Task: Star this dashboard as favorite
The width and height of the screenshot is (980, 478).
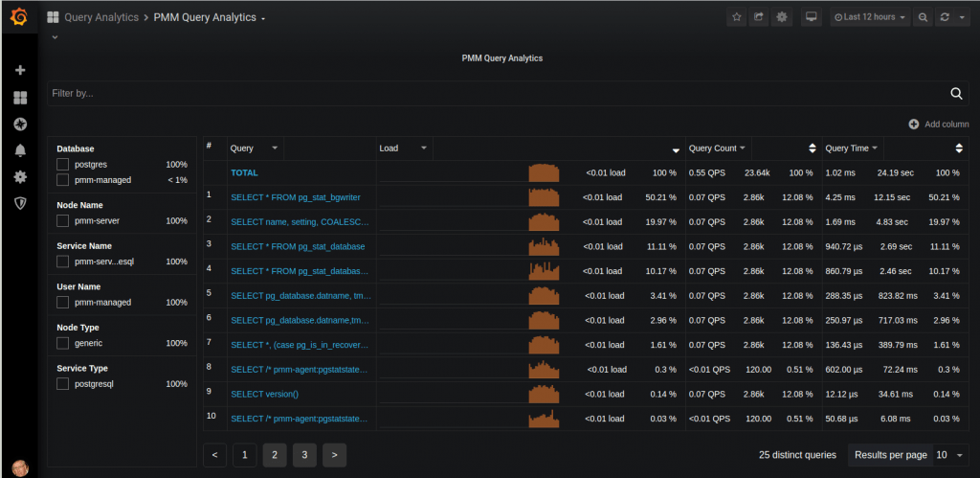Action: [x=736, y=17]
